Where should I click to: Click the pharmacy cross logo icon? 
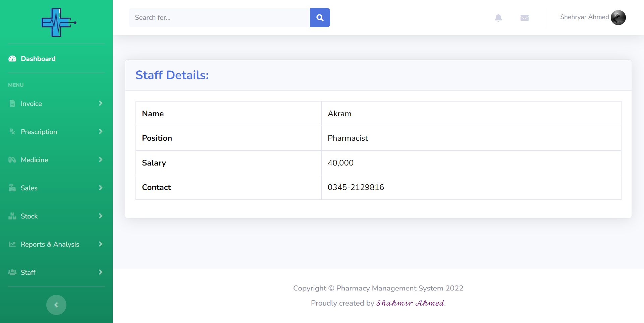(58, 22)
